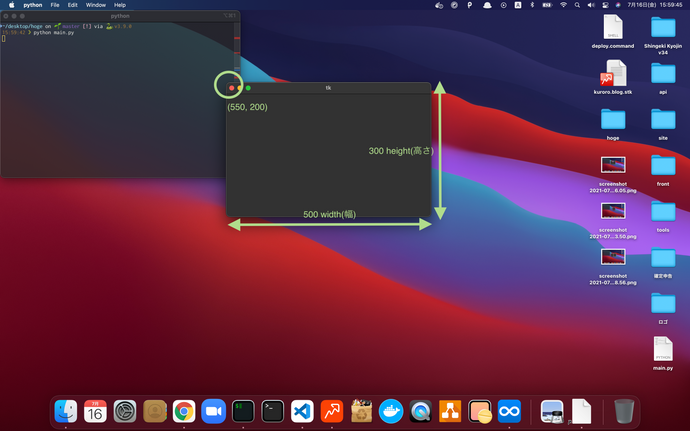Click the '~/desktop/hoge' prompt path text

pos(22,26)
